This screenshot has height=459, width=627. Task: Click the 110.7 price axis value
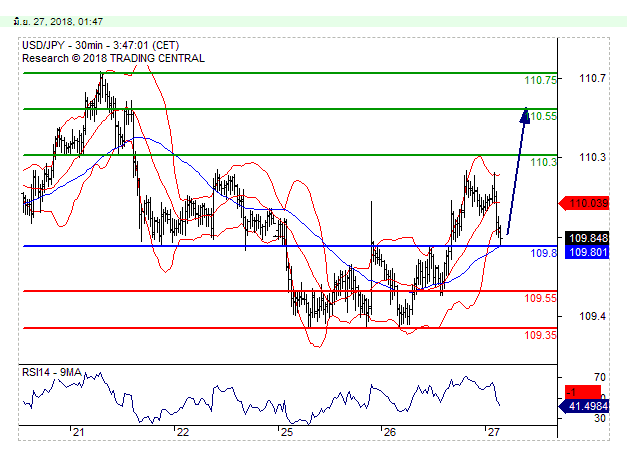click(593, 78)
